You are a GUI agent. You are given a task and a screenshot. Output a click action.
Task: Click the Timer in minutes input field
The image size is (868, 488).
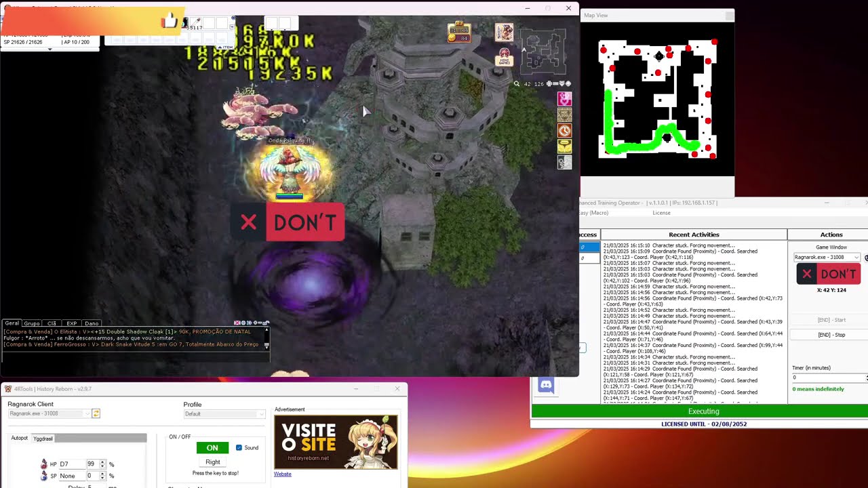pos(829,378)
